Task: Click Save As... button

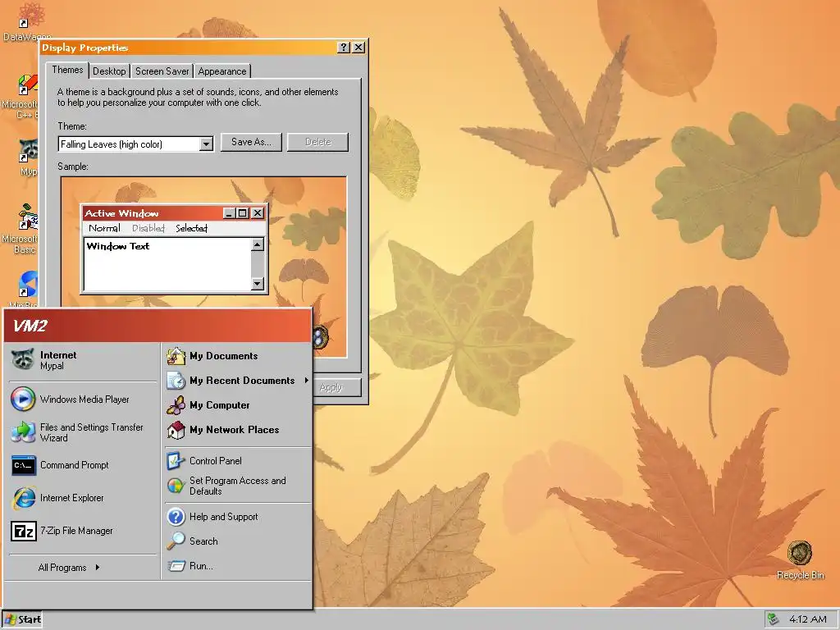Action: (251, 142)
